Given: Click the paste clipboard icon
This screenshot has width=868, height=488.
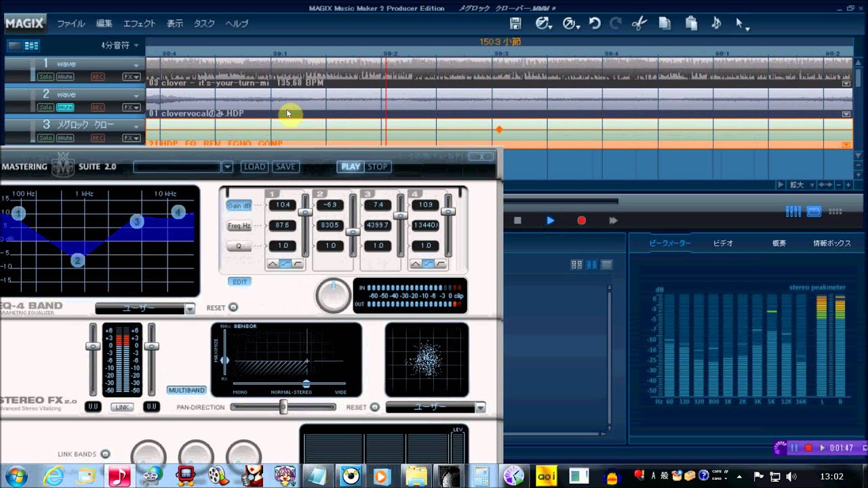Looking at the screenshot, I should pos(691,24).
